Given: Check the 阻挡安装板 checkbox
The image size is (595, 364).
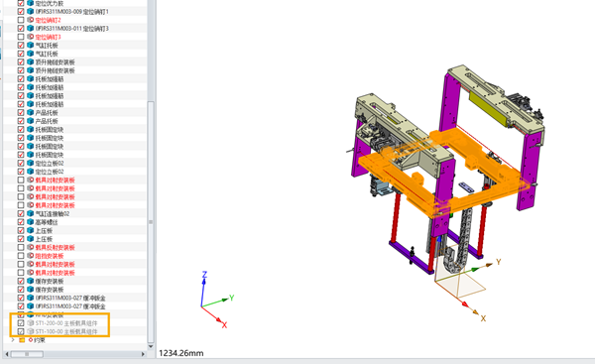Looking at the screenshot, I should [x=21, y=256].
